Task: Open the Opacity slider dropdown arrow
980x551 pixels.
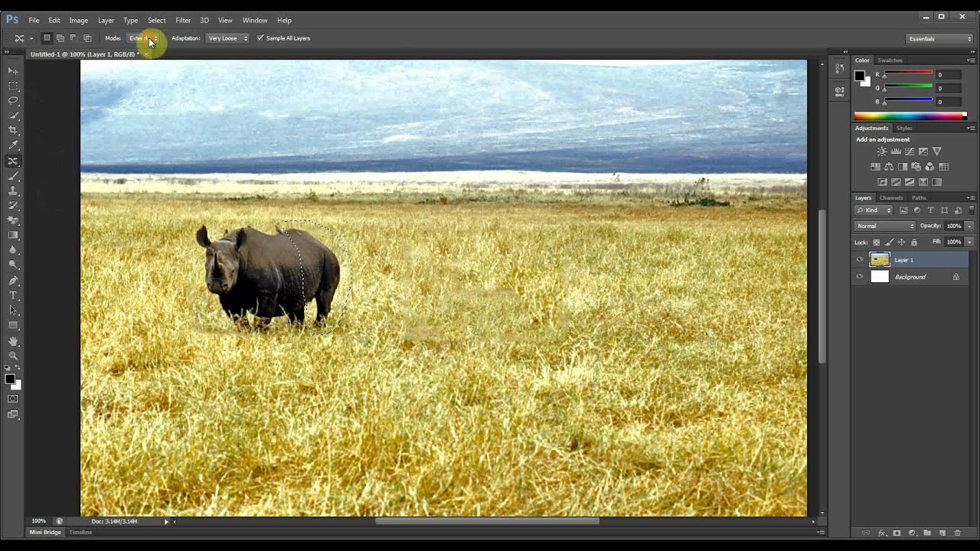Action: tap(969, 227)
